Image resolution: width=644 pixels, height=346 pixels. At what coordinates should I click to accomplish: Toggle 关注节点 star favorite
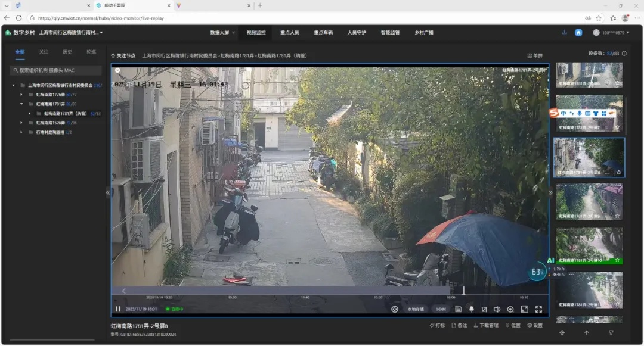coord(113,55)
